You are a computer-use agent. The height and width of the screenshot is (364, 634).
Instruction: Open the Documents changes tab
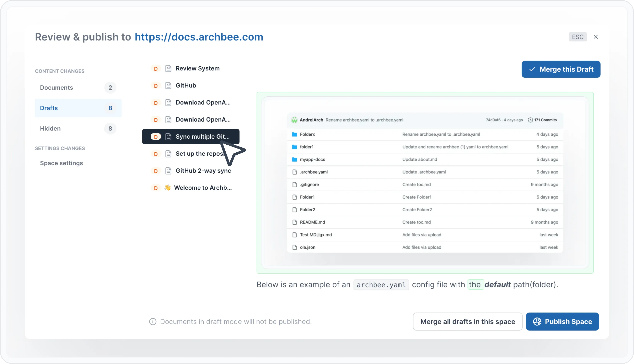[x=78, y=88]
